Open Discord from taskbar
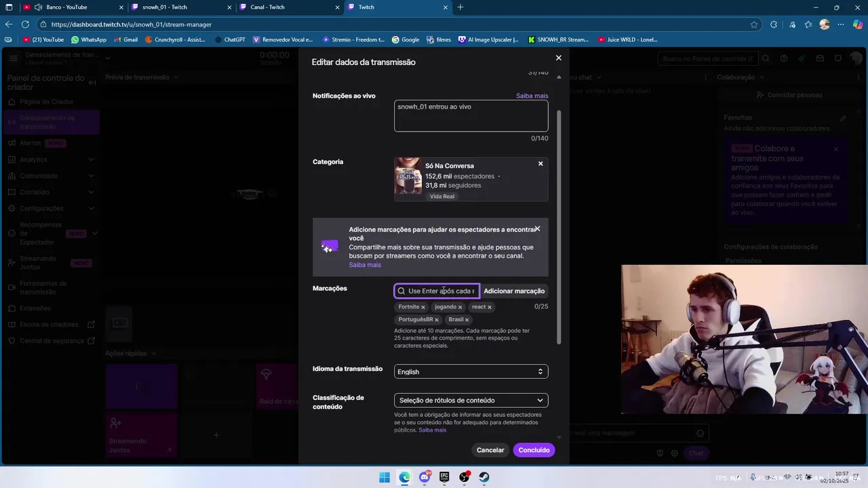This screenshot has width=868, height=488. [425, 477]
